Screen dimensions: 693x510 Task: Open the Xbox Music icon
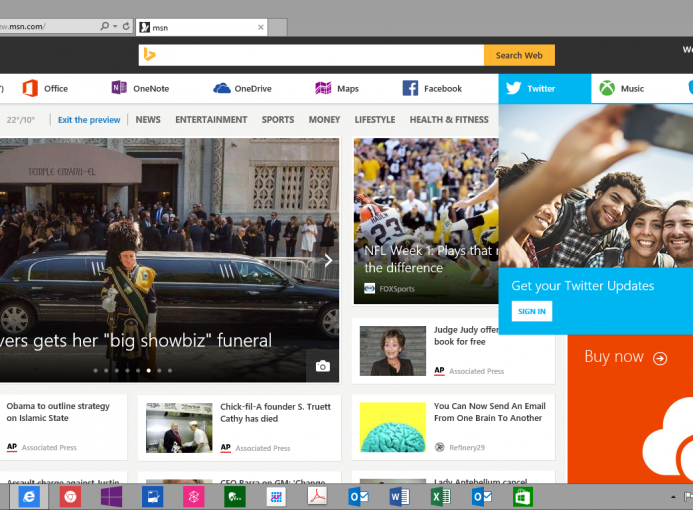point(607,88)
